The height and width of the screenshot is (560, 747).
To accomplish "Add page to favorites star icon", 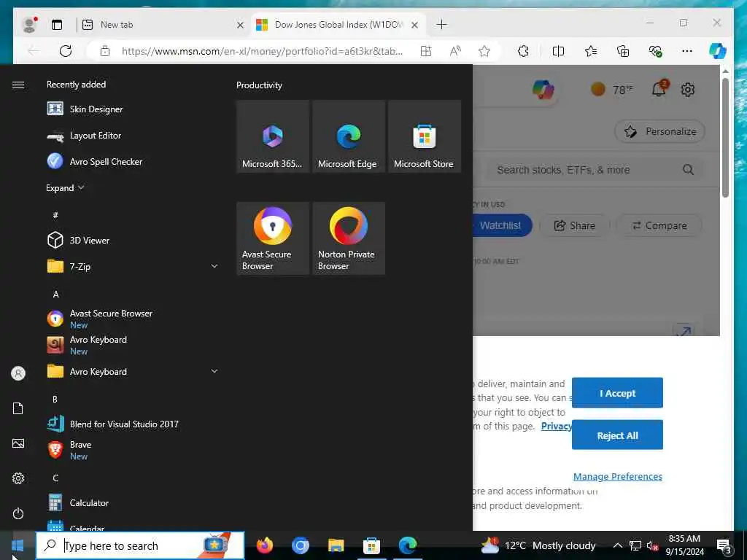I will coord(484,51).
